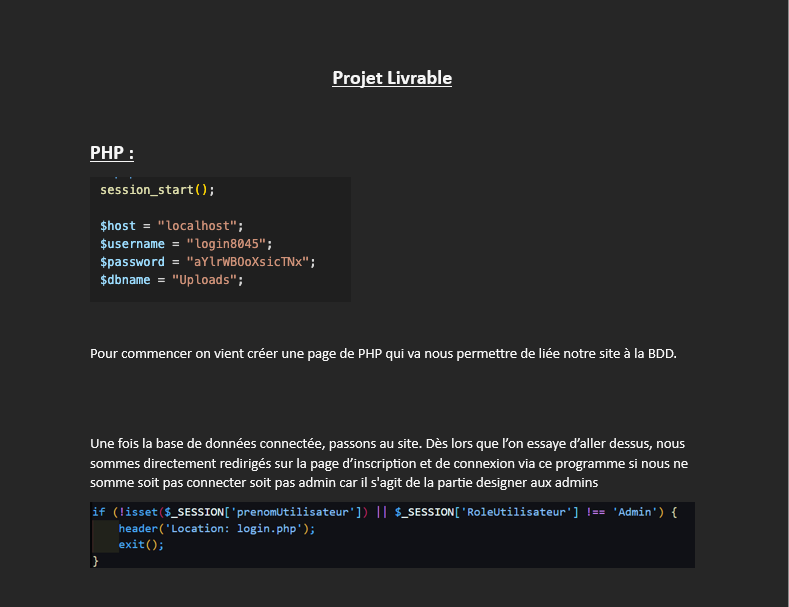This screenshot has width=789, height=607.
Task: Click the $host localhost line
Action: [x=172, y=225]
